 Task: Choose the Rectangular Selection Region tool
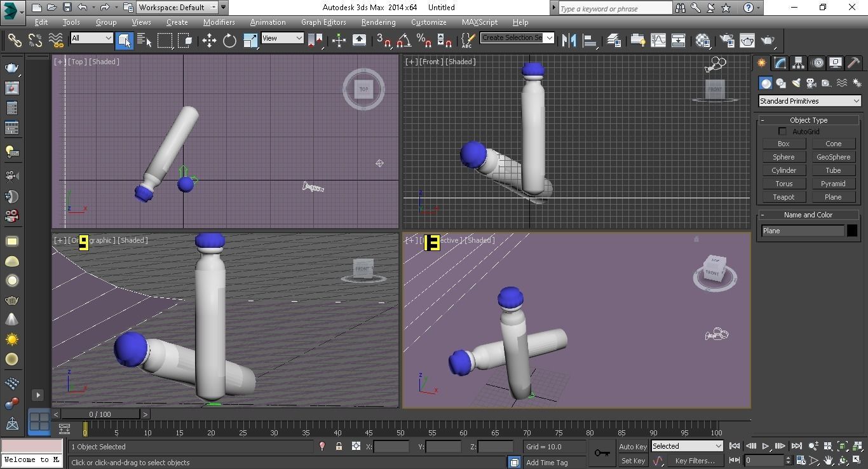(x=165, y=41)
